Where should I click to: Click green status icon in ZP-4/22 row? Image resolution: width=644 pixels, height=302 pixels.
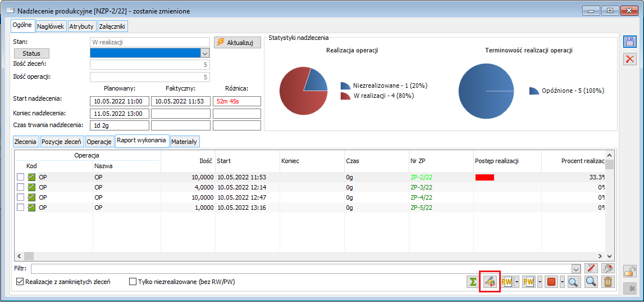click(31, 197)
